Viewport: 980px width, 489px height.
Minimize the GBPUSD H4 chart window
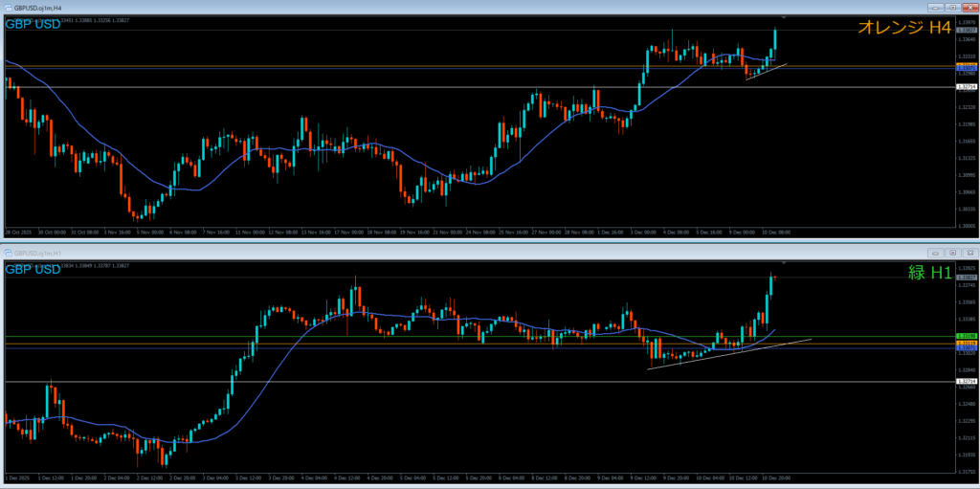(x=936, y=8)
